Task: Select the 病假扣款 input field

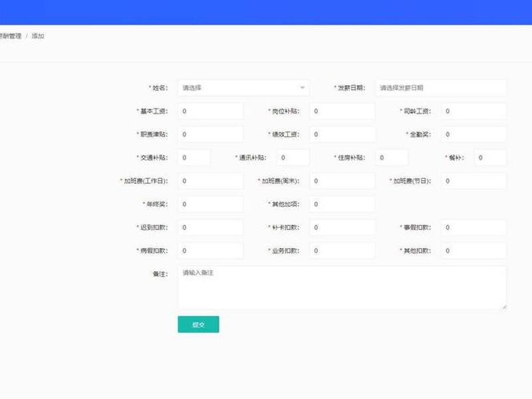Action: (x=210, y=251)
